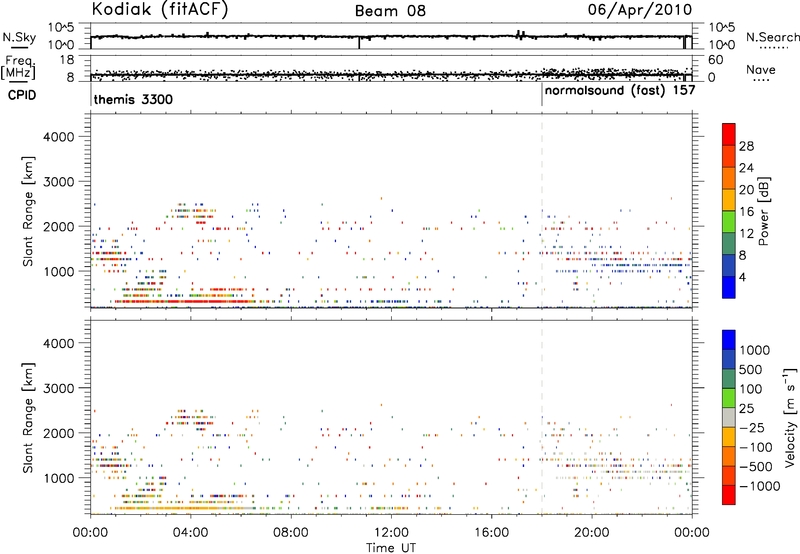Click the dashed 18:00 line in the power panel
800x554 pixels.
542,211
